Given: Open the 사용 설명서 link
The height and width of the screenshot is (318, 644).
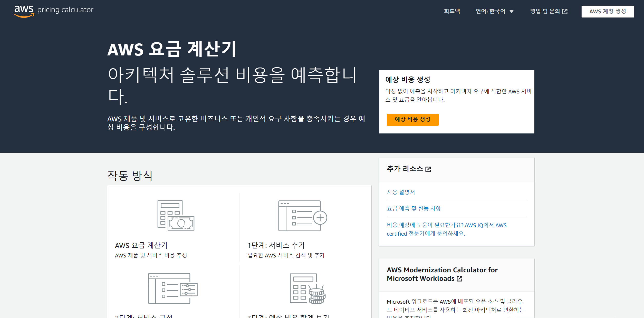Looking at the screenshot, I should tap(401, 192).
